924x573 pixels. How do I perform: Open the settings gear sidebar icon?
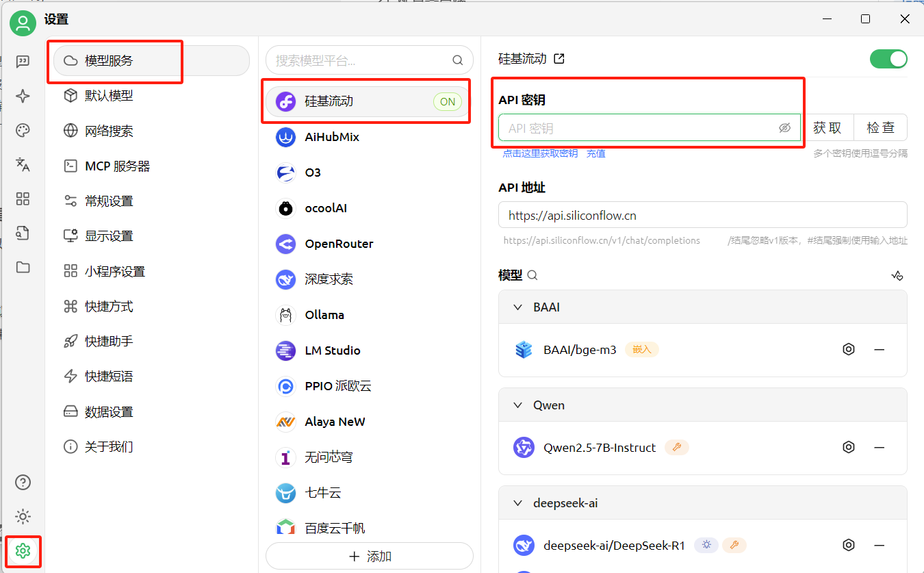[x=23, y=550]
